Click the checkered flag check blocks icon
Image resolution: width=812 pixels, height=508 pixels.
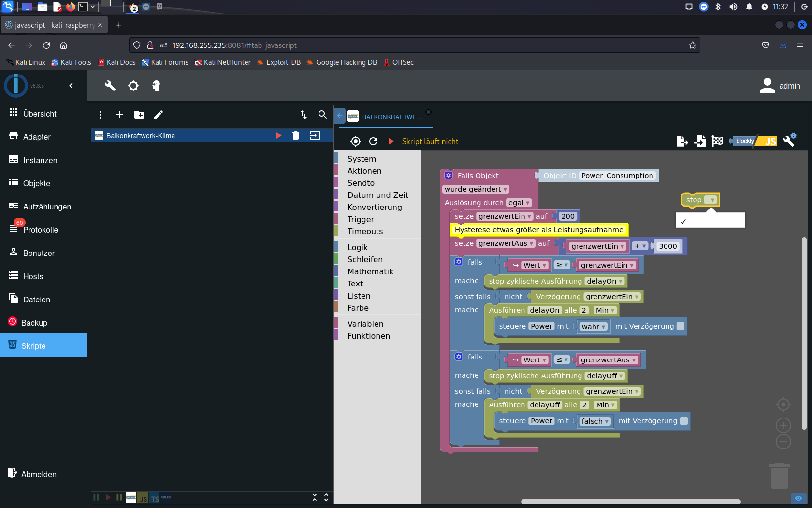point(718,141)
